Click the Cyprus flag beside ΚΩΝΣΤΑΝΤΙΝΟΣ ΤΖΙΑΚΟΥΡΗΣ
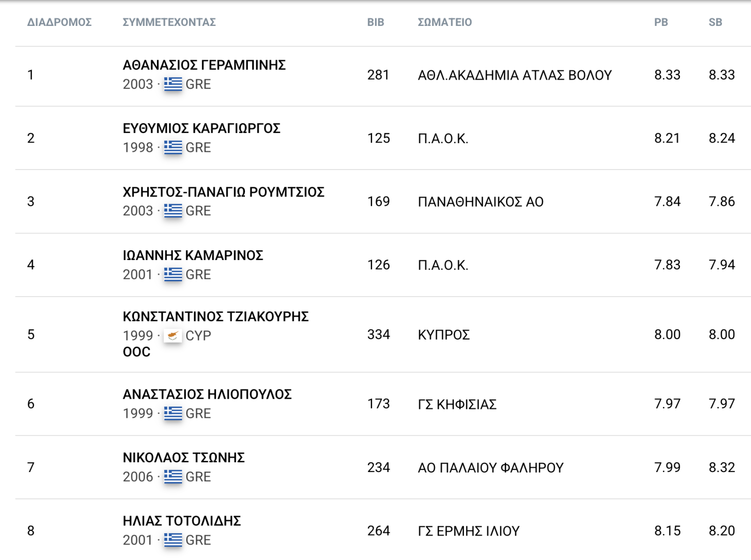The height and width of the screenshot is (560, 751). point(173,336)
